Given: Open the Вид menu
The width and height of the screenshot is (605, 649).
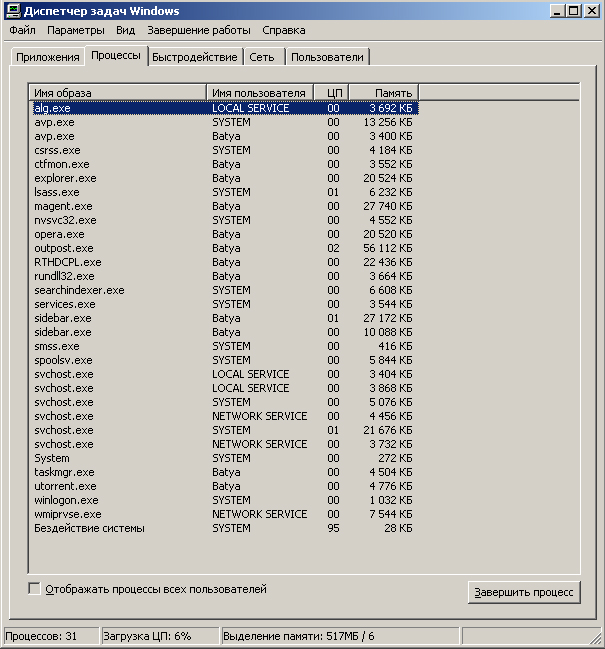Looking at the screenshot, I should (125, 31).
